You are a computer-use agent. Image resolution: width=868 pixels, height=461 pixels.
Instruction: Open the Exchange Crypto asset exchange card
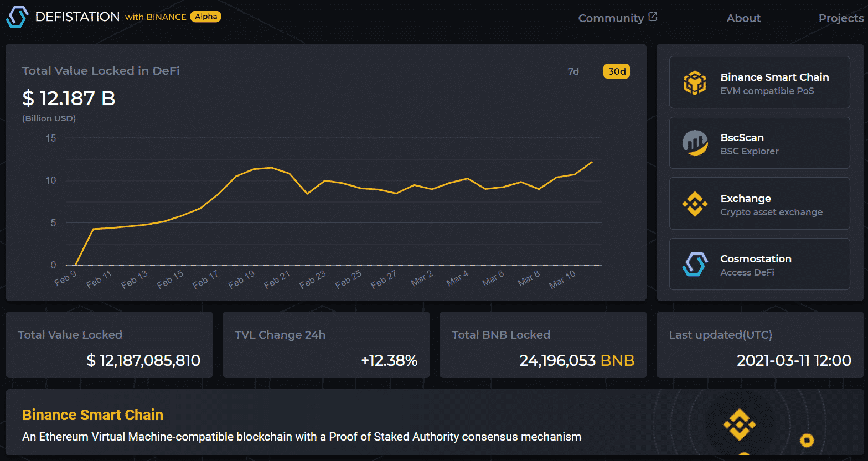759,204
